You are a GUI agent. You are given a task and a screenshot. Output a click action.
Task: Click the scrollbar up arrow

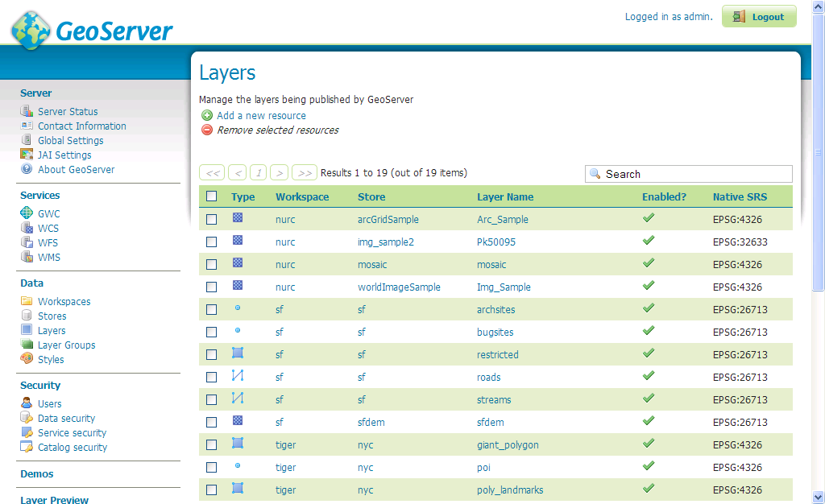(818, 6)
